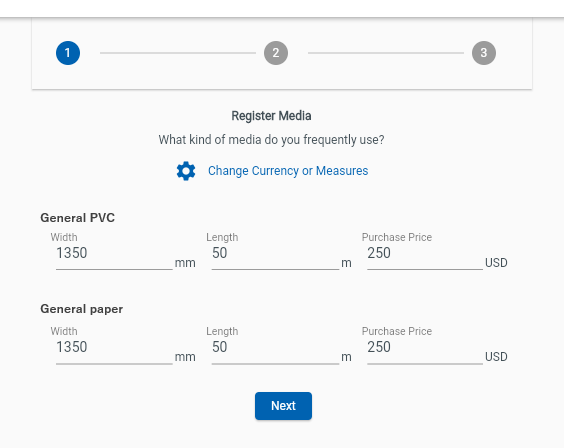This screenshot has height=448, width=571.
Task: Click the gear settings icon
Action: [x=186, y=171]
